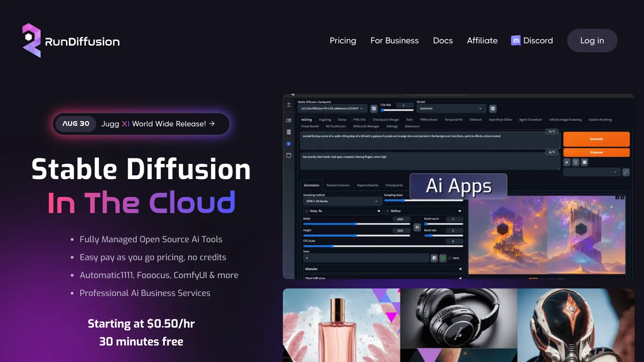This screenshot has width=644, height=362.
Task: Open the Sampling method dropdown
Action: pyautogui.click(x=342, y=201)
